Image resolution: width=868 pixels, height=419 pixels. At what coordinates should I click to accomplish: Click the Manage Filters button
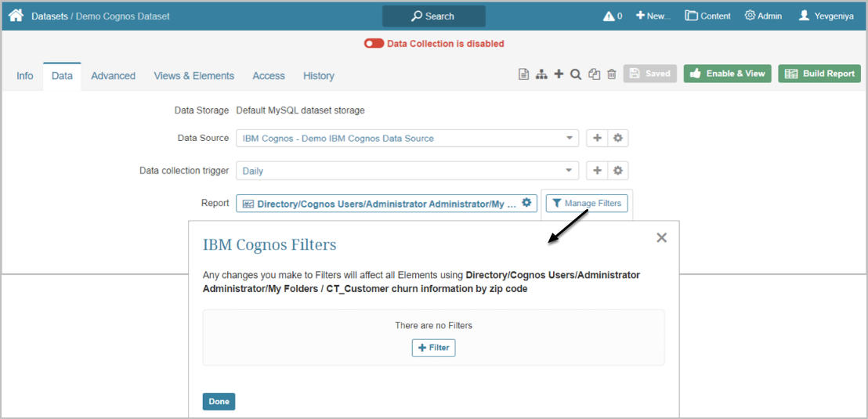[x=587, y=203]
